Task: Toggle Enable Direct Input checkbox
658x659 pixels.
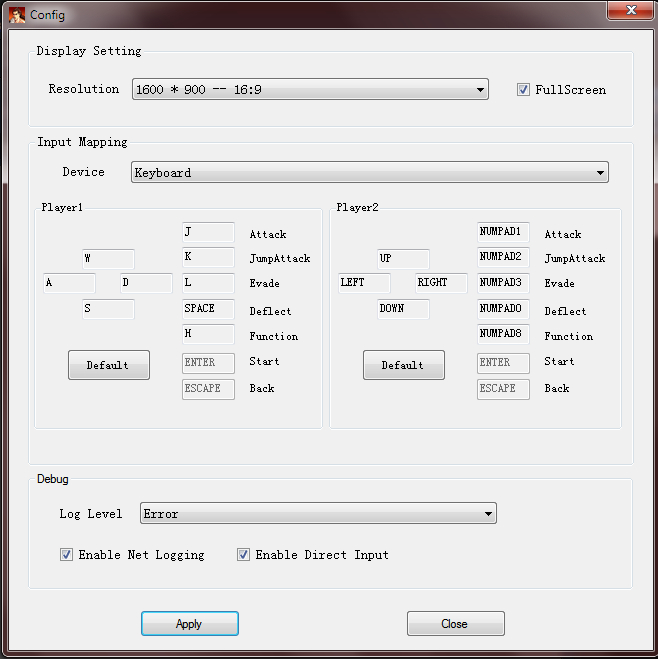Action: click(243, 554)
